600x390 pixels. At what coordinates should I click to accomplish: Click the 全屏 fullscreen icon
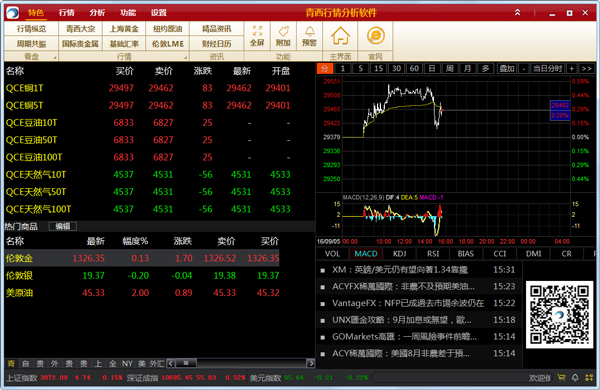257,36
